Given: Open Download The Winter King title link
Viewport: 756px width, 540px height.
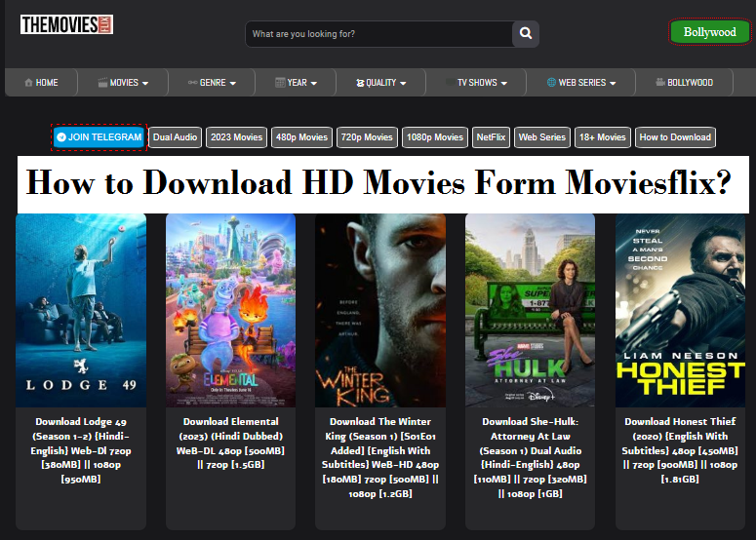Looking at the screenshot, I should click(x=380, y=457).
